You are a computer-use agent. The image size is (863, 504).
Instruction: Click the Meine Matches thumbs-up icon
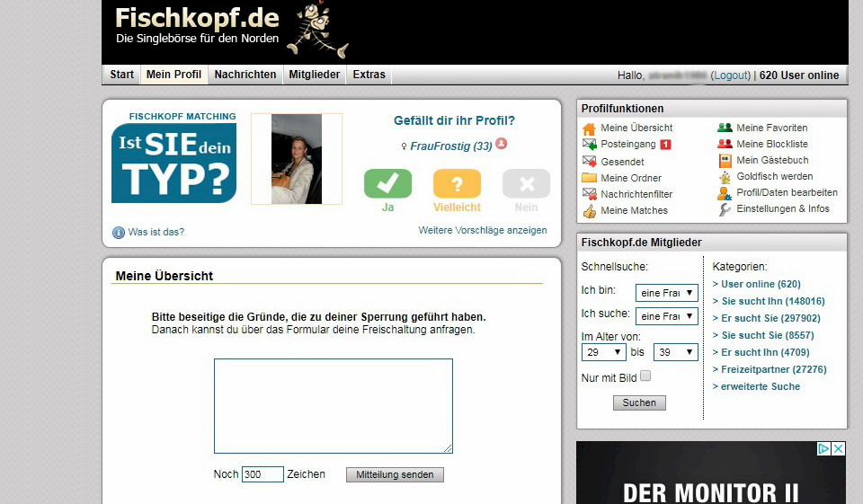click(590, 211)
